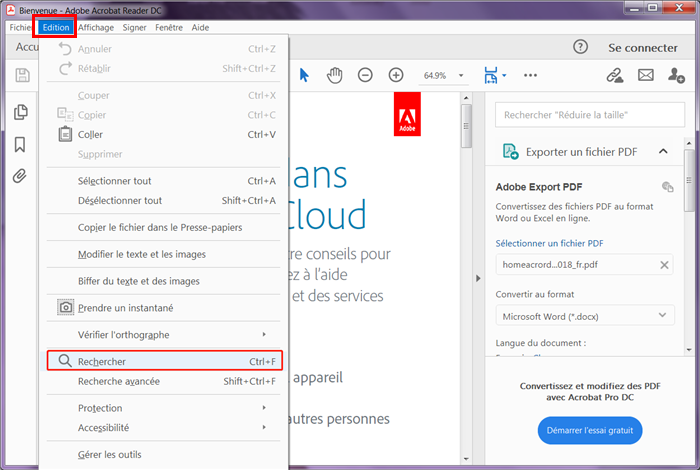
Task: Zoom in with the plus icon
Action: (396, 75)
